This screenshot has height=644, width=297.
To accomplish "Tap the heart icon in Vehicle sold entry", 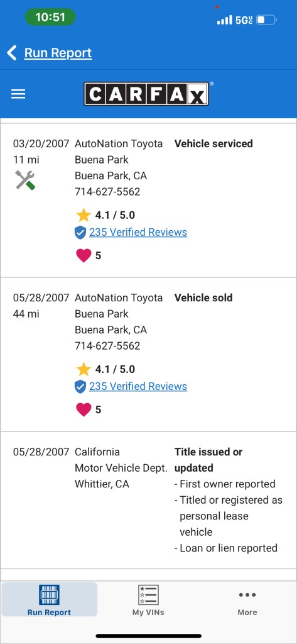I will 84,409.
